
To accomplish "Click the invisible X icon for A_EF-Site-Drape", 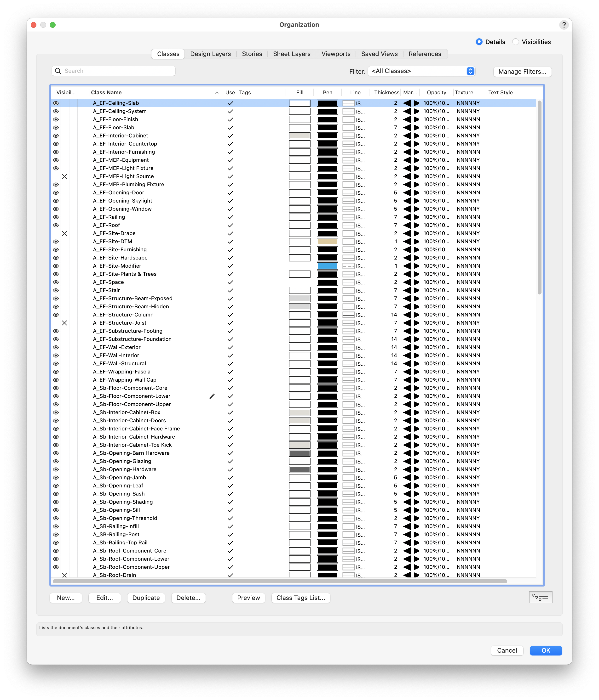I will (x=64, y=233).
